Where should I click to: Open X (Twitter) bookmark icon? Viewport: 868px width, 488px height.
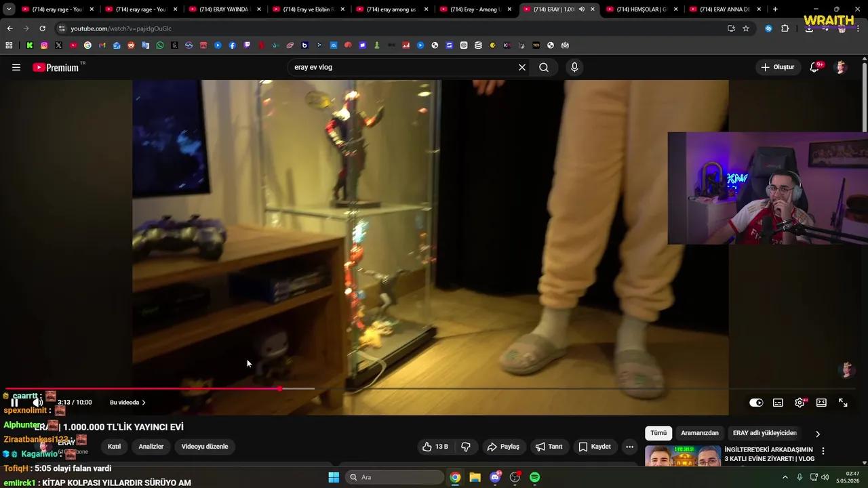tap(58, 45)
